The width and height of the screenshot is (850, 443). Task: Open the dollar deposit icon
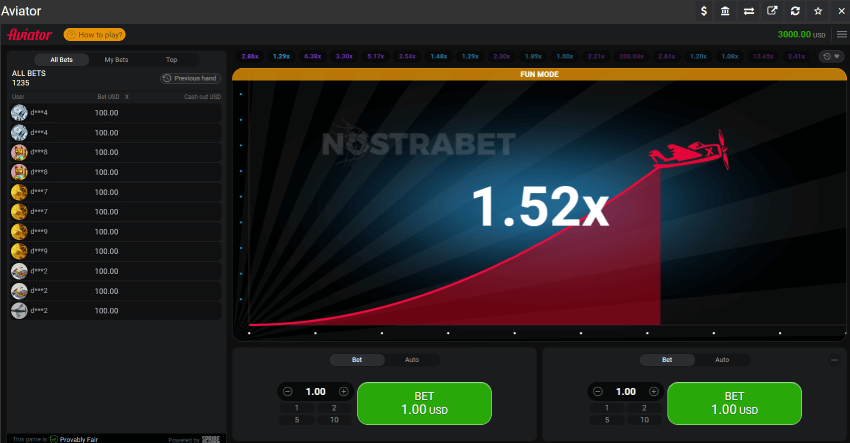[x=704, y=11]
